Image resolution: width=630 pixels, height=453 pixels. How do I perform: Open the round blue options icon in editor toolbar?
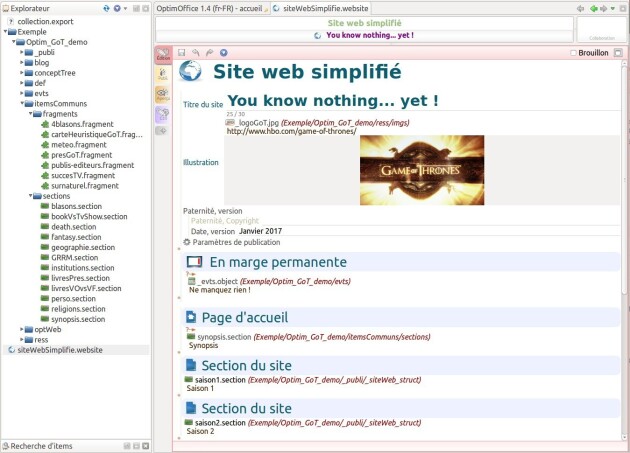[x=224, y=53]
